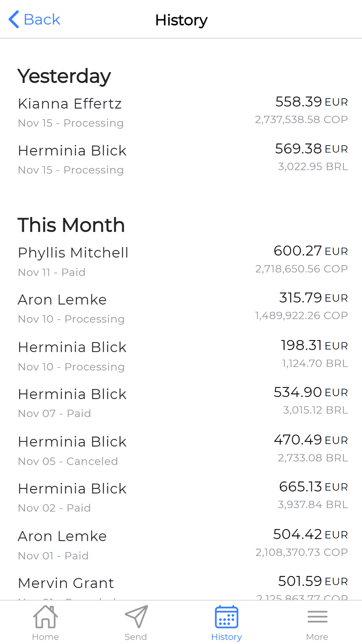Viewport: 362px width, 644px height.
Task: Open the More hamburger menu icon
Action: (x=317, y=616)
